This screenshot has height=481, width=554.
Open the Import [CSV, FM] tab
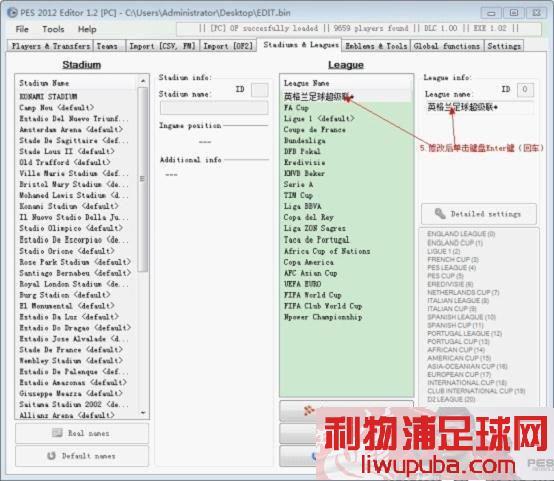(x=162, y=46)
